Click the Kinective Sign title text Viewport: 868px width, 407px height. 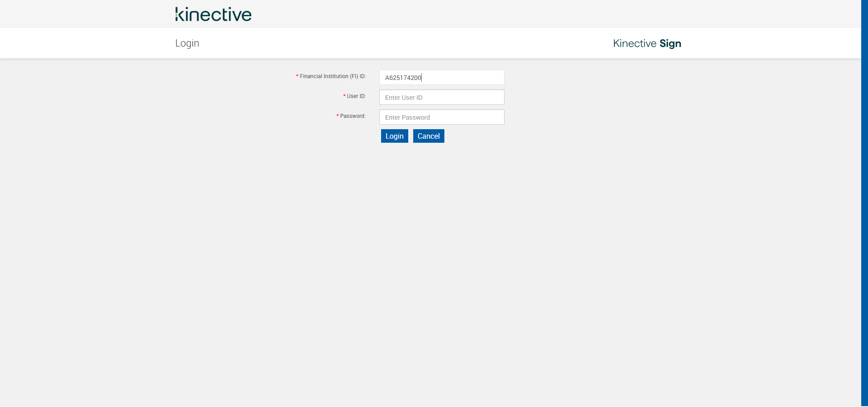point(647,43)
